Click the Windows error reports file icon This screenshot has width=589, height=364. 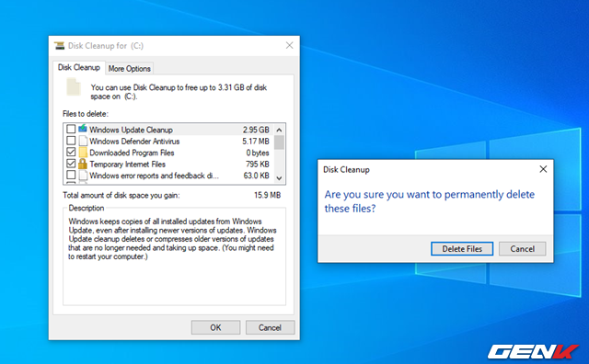pos(83,176)
